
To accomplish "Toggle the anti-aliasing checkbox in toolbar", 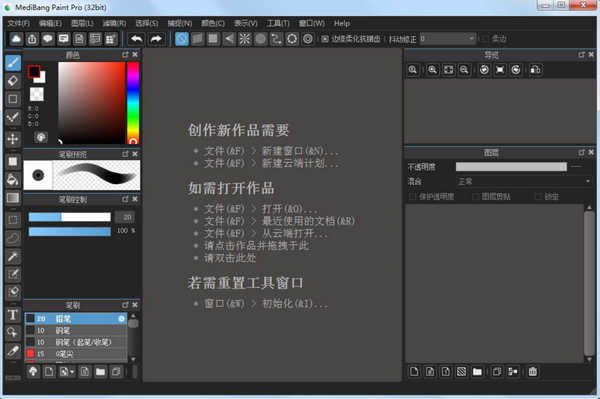I will 325,39.
